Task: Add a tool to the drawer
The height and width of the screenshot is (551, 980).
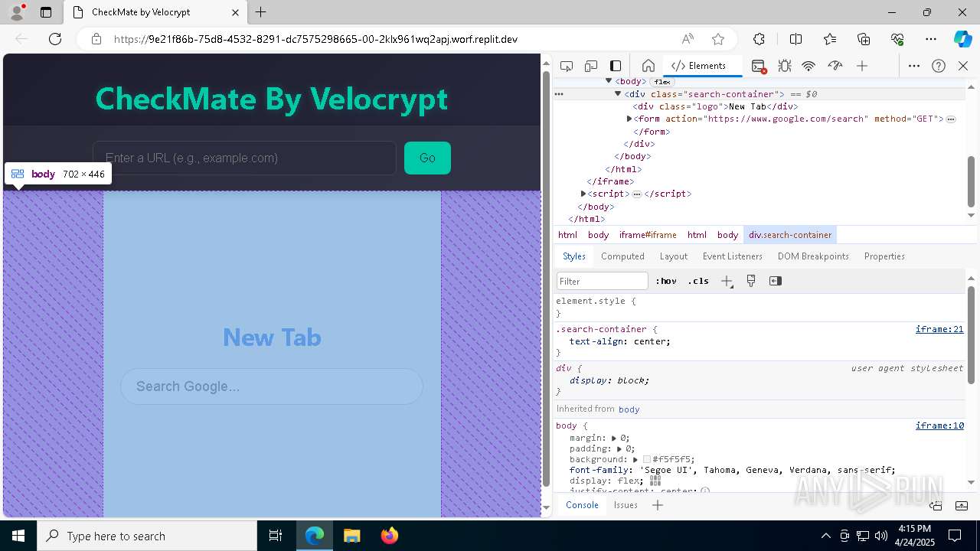Action: [658, 505]
